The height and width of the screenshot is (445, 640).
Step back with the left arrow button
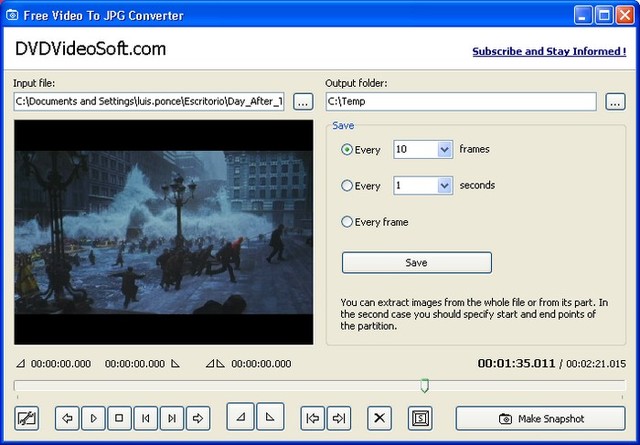click(x=67, y=418)
